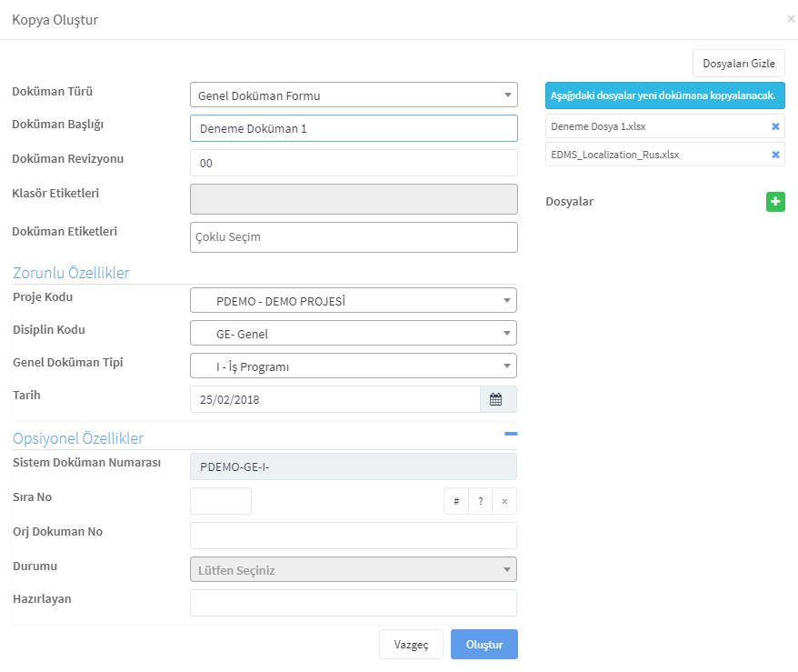The width and height of the screenshot is (798, 672).
Task: Click the Sistem Doküman Numarası field
Action: click(354, 466)
